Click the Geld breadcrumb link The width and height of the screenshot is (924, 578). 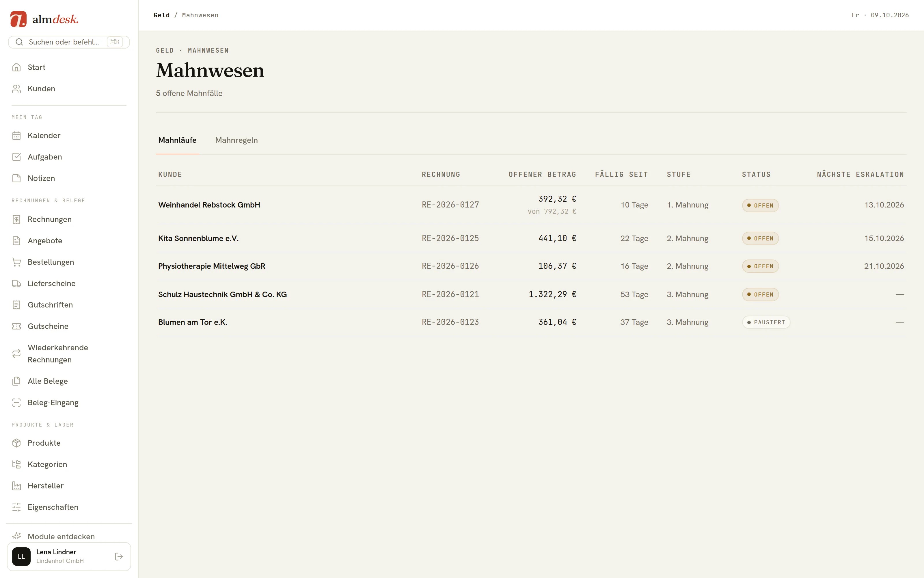click(x=161, y=15)
